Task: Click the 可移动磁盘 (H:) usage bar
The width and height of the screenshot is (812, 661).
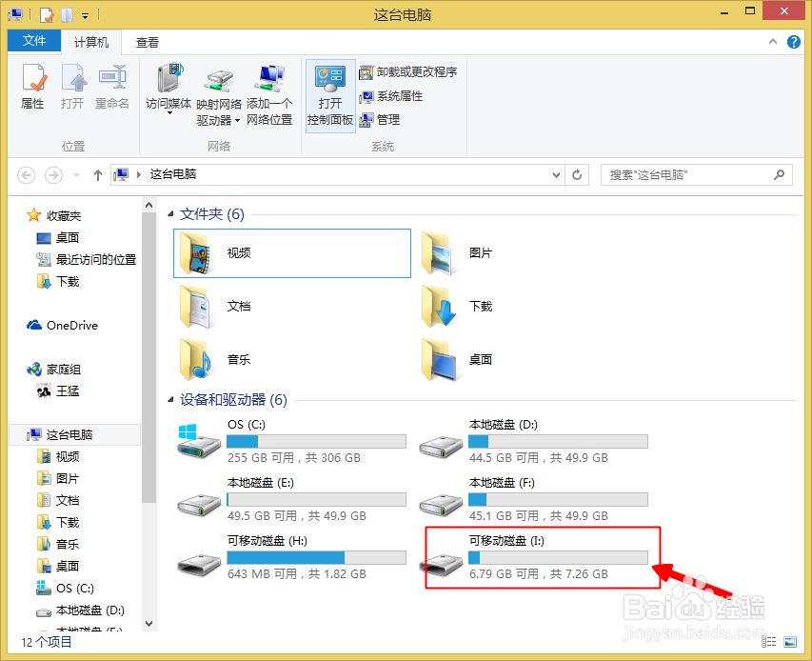Action: [316, 557]
